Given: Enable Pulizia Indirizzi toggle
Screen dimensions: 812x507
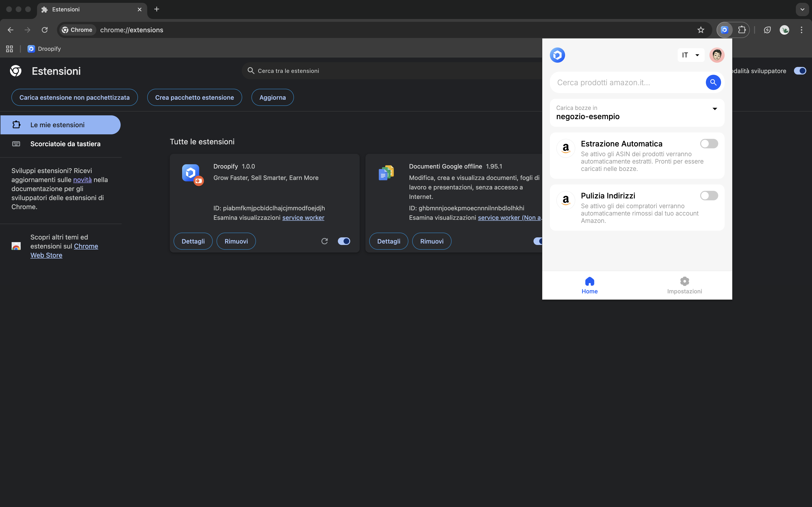Looking at the screenshot, I should (x=709, y=196).
